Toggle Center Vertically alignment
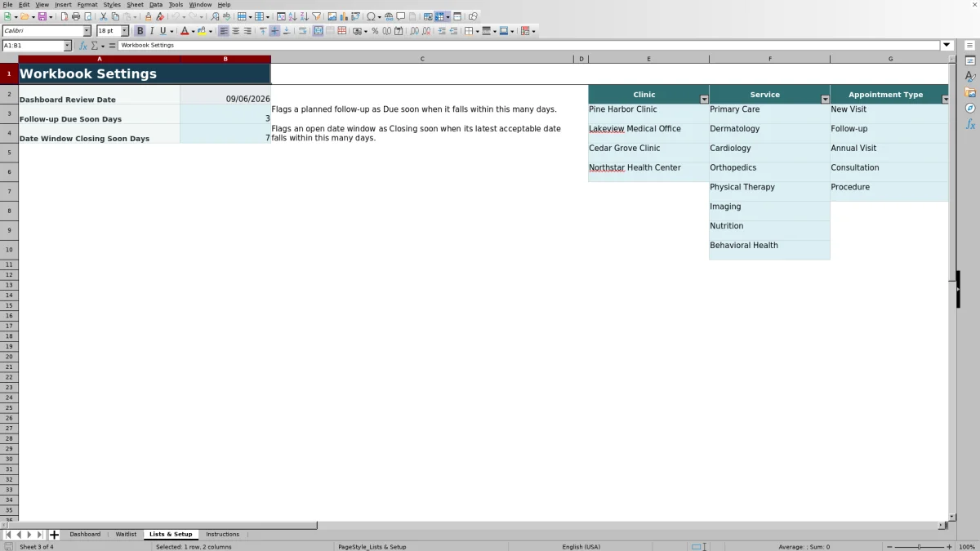The width and height of the screenshot is (980, 551). (x=274, y=31)
